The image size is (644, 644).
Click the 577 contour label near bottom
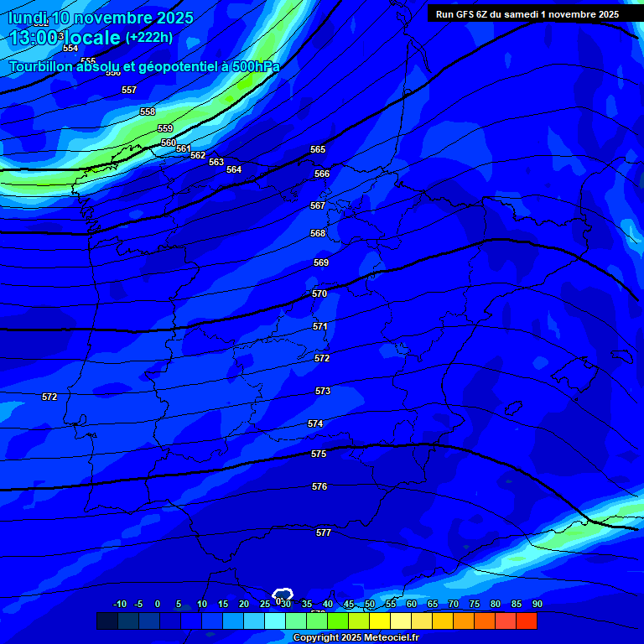[324, 532]
